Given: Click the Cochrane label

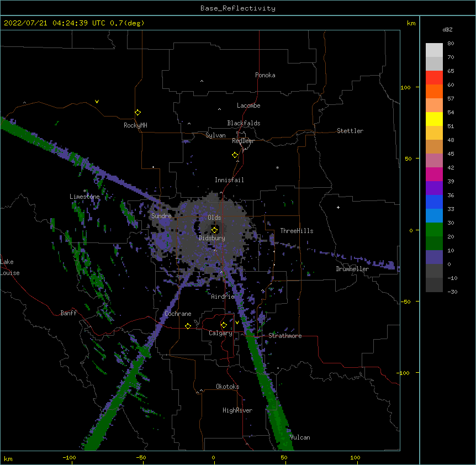Looking at the screenshot, I should click(x=178, y=314).
